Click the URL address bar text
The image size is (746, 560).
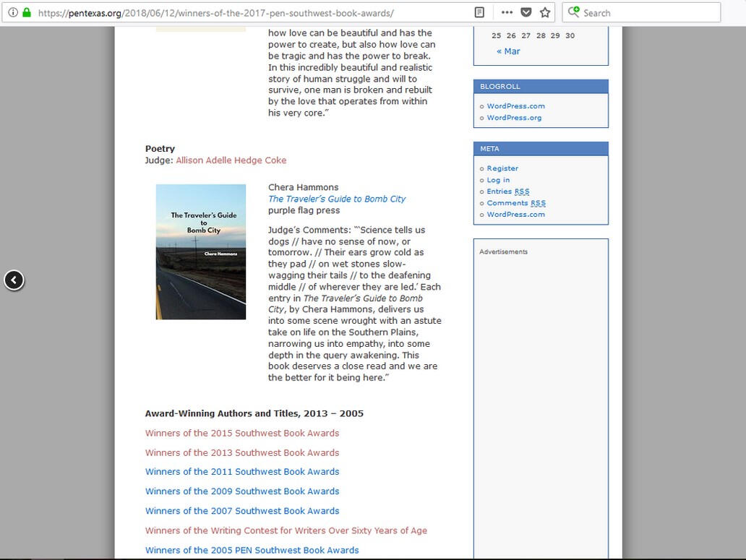point(217,13)
